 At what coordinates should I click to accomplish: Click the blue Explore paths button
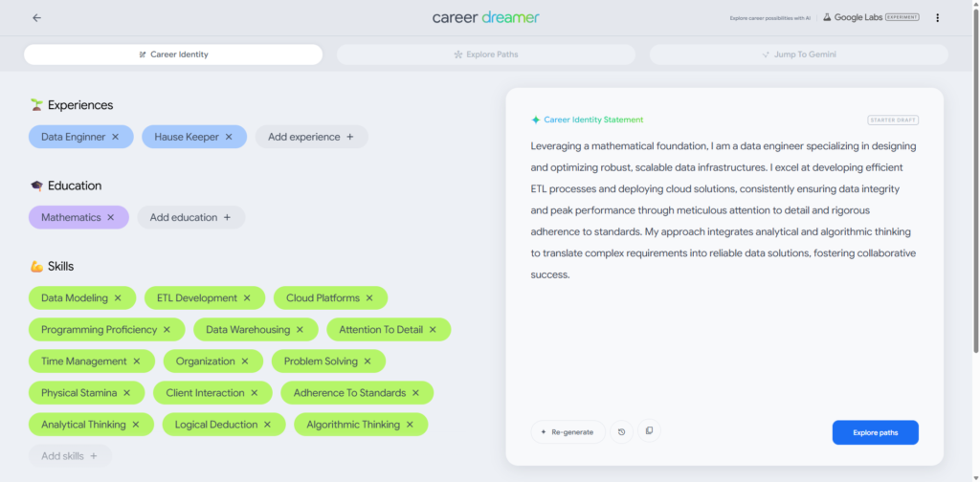coord(875,432)
